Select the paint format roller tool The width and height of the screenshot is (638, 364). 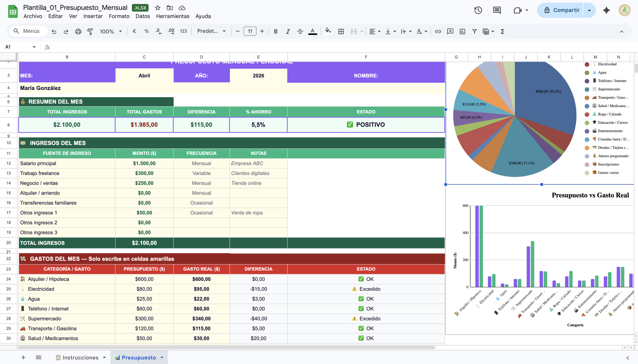[x=90, y=31]
